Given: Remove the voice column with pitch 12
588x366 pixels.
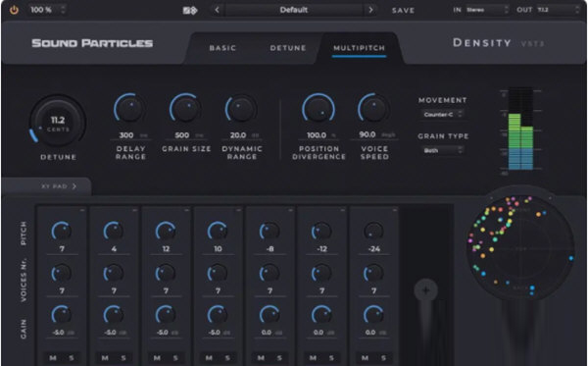Looking at the screenshot, I should [x=186, y=210].
